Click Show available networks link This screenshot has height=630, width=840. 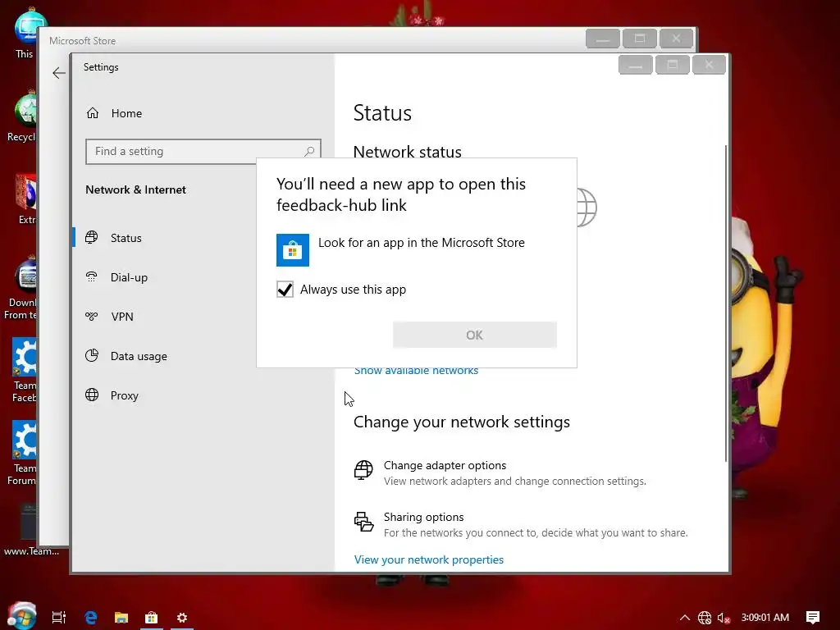point(416,371)
